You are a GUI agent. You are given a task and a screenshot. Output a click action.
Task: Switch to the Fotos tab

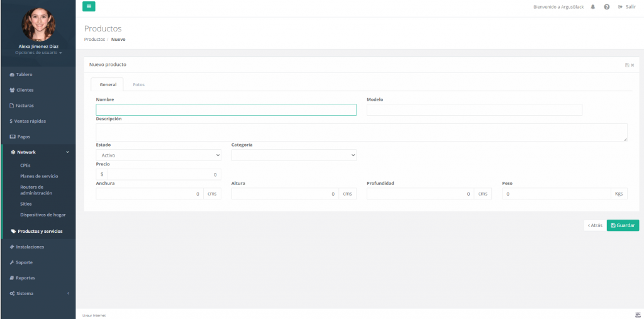pos(138,84)
